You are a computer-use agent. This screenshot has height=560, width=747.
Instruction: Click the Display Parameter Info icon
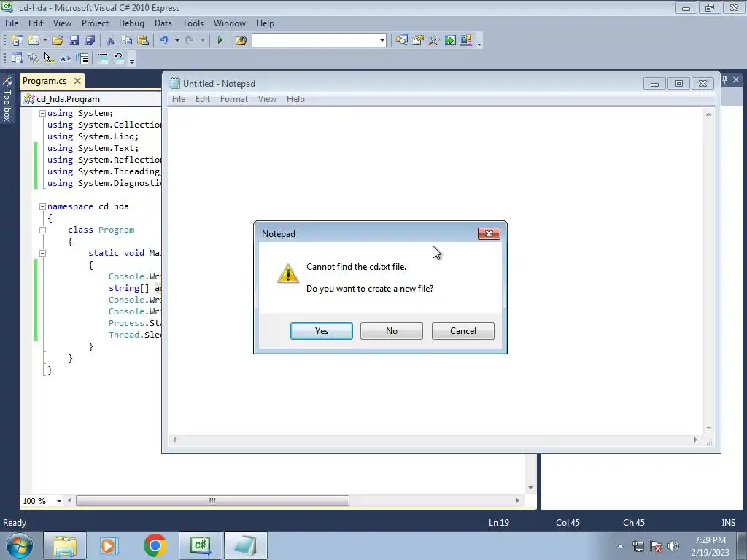point(34,58)
